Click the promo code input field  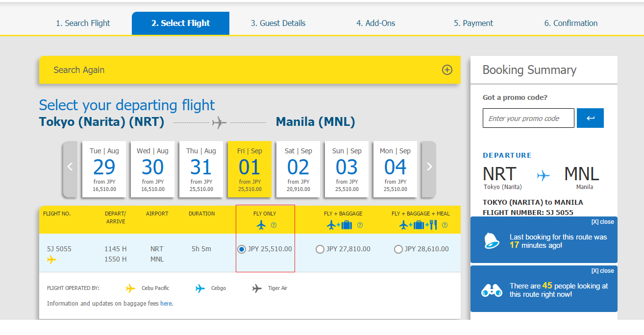pos(528,118)
